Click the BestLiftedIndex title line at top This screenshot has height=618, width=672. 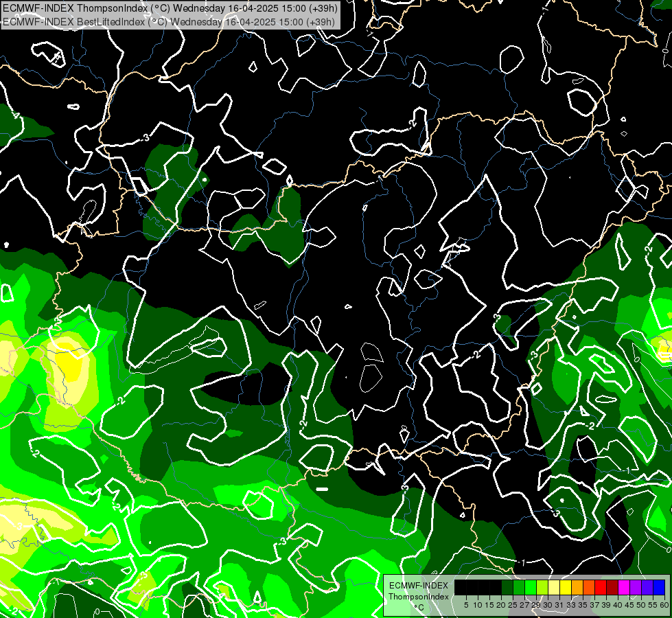pyautogui.click(x=168, y=22)
